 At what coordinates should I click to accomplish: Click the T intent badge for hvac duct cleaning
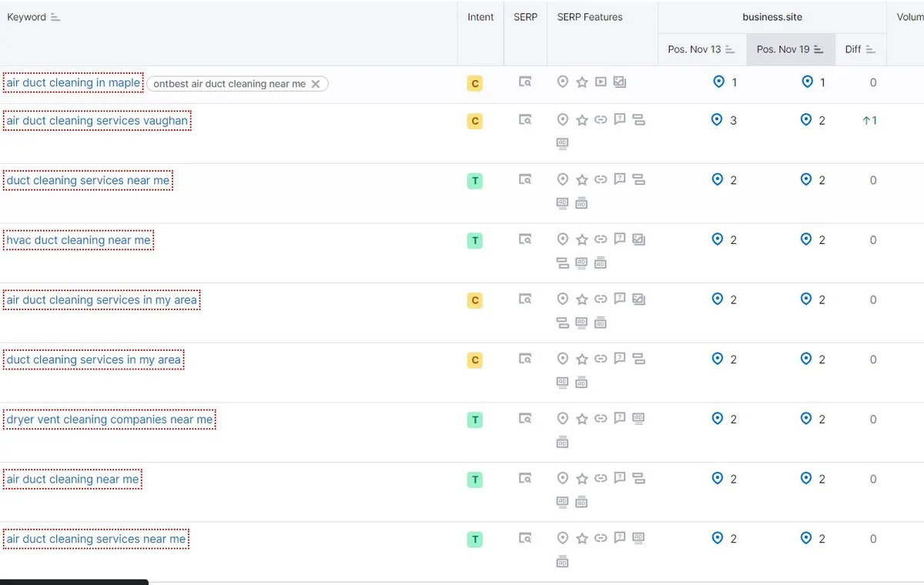pyautogui.click(x=475, y=240)
